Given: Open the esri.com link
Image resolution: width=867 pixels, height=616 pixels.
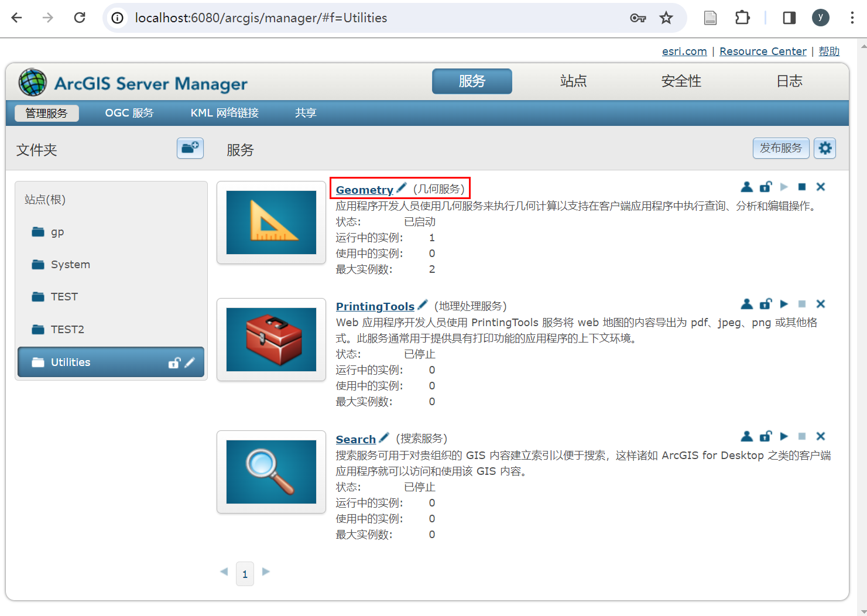Looking at the screenshot, I should point(684,52).
